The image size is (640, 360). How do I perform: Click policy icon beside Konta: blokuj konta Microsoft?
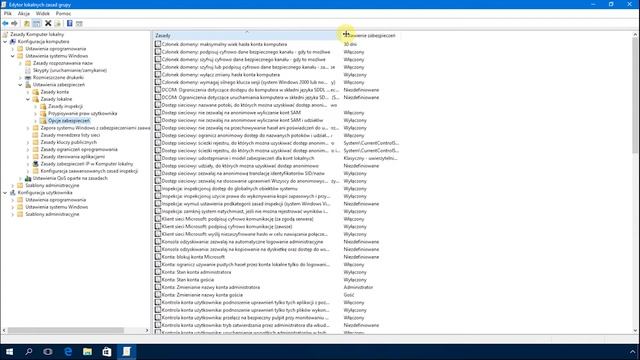coord(158,257)
